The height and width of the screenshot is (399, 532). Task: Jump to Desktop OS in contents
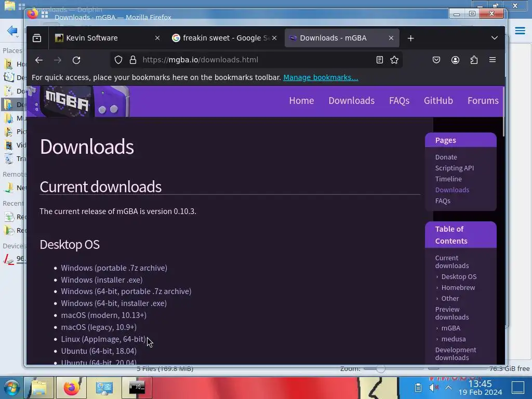point(459,276)
